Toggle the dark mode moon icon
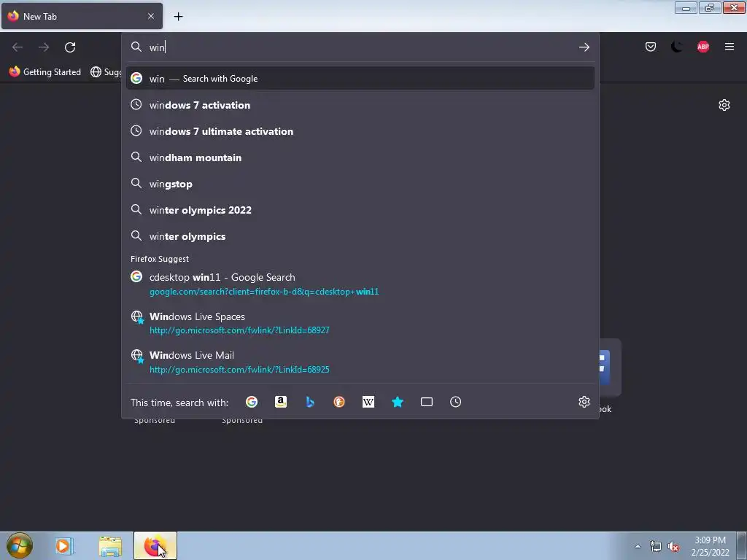The image size is (747, 560). [676, 47]
